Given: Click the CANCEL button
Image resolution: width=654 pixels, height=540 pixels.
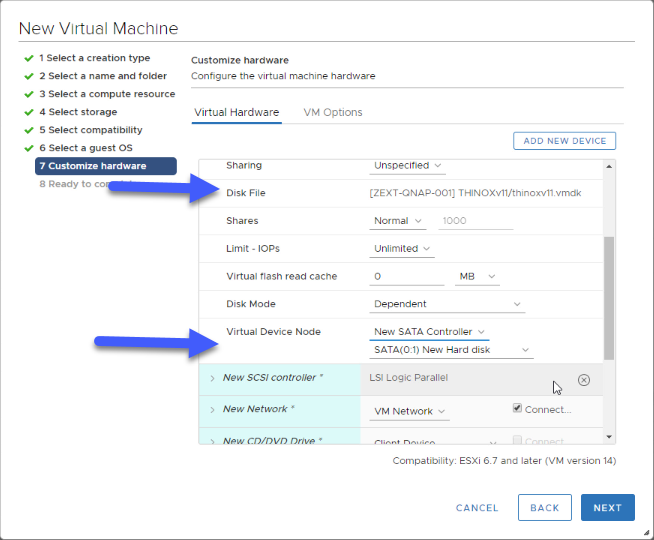Looking at the screenshot, I should point(477,508).
